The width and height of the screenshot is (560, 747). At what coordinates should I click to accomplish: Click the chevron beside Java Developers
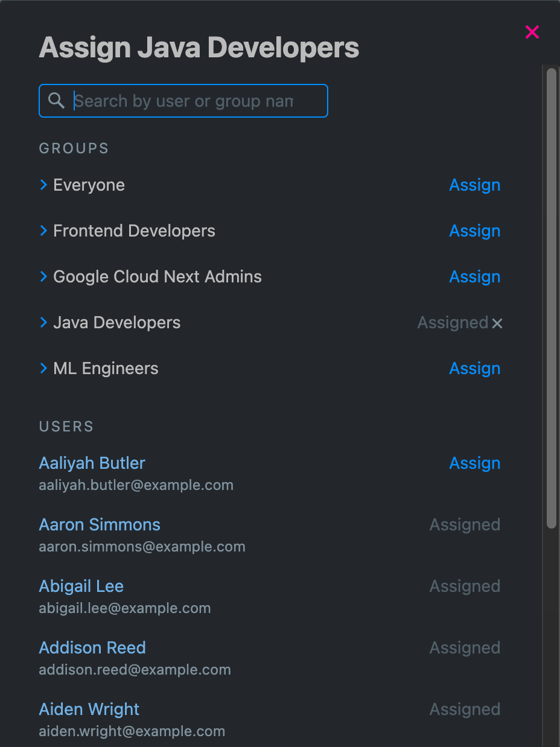43,322
